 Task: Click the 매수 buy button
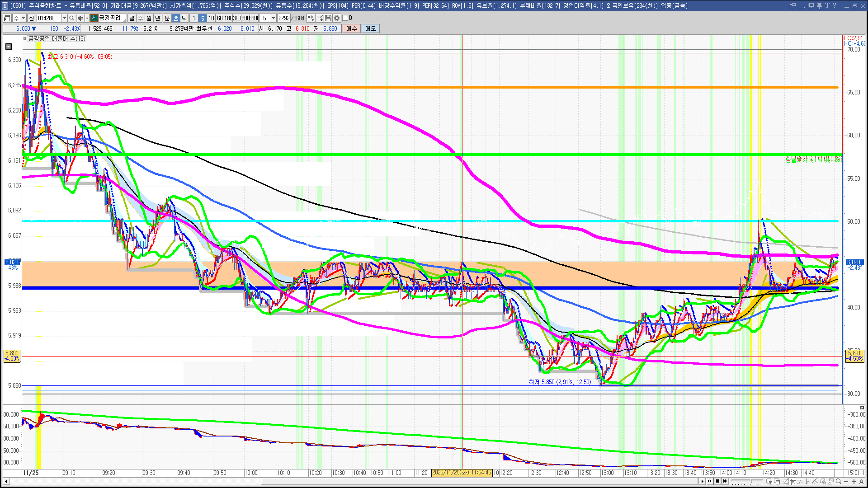coord(352,28)
